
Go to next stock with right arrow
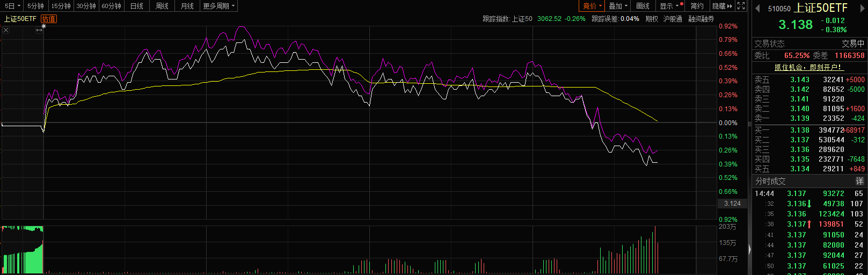[862, 9]
